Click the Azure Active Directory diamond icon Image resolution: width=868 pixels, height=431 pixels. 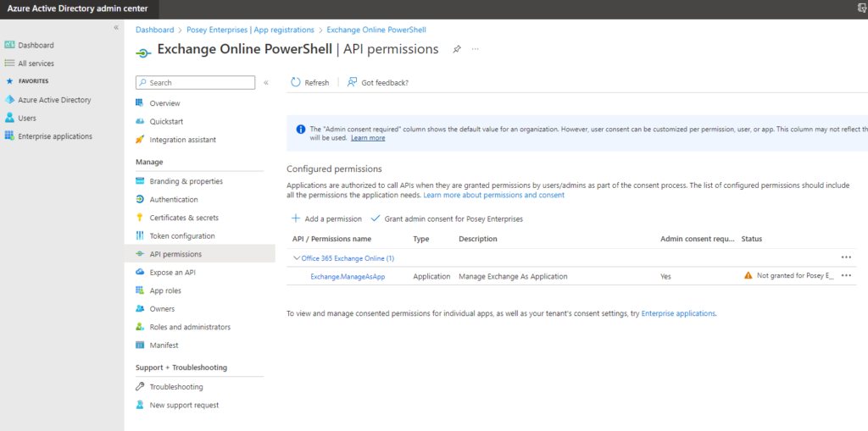(9, 100)
